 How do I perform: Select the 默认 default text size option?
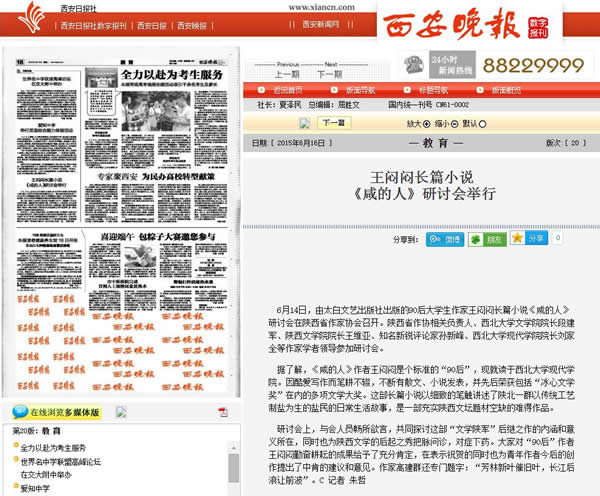474,124
